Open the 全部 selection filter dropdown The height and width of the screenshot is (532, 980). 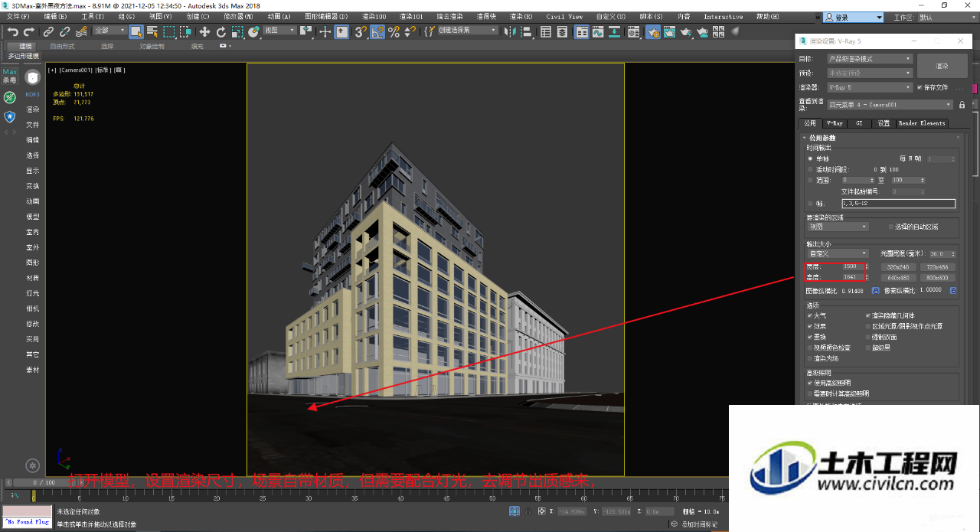(109, 31)
